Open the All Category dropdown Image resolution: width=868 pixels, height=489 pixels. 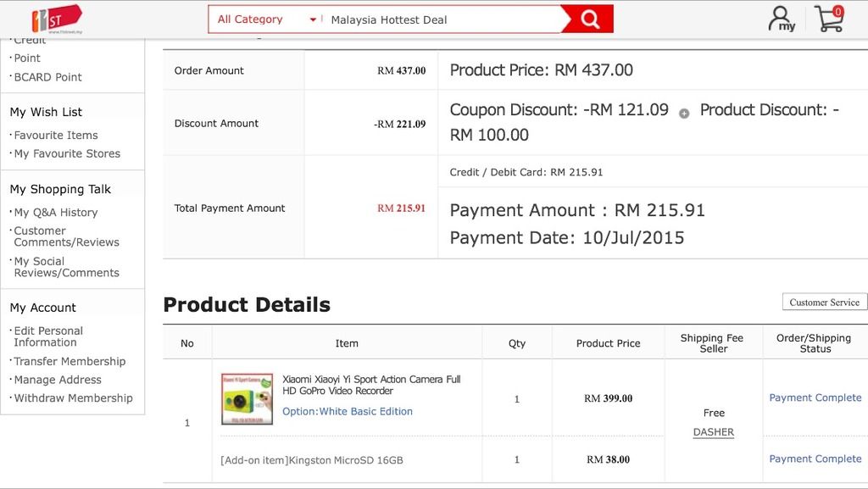[x=265, y=19]
